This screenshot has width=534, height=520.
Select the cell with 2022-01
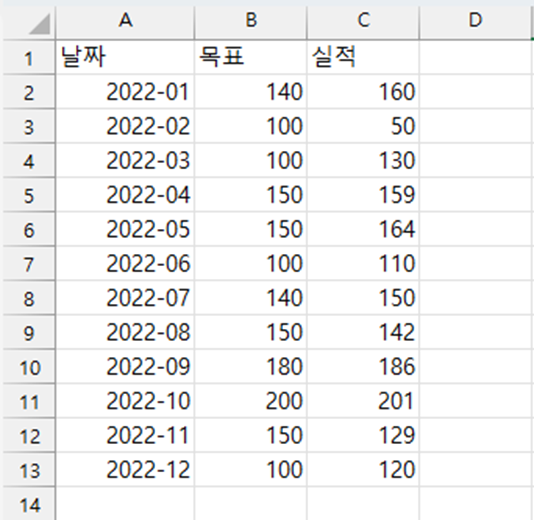[125, 92]
